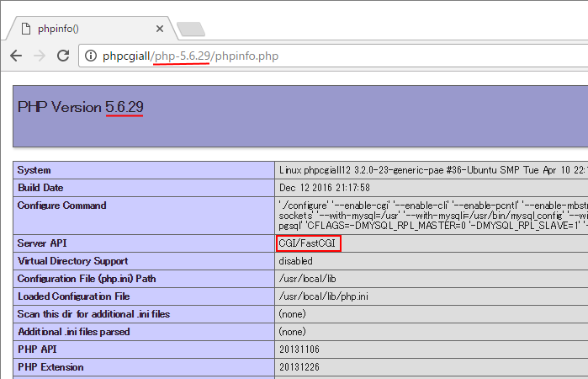This screenshot has height=379, width=588.
Task: Select the System row label
Action: [x=34, y=170]
